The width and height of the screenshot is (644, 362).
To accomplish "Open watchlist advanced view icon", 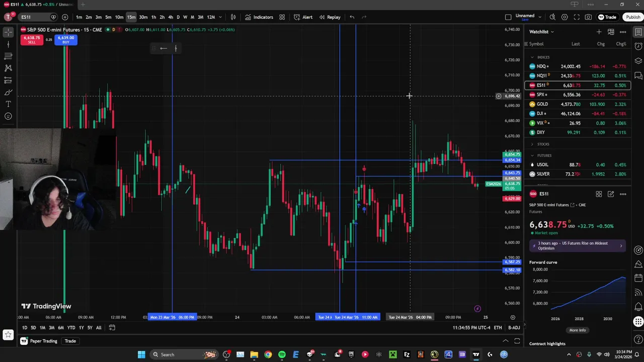I will click(611, 32).
